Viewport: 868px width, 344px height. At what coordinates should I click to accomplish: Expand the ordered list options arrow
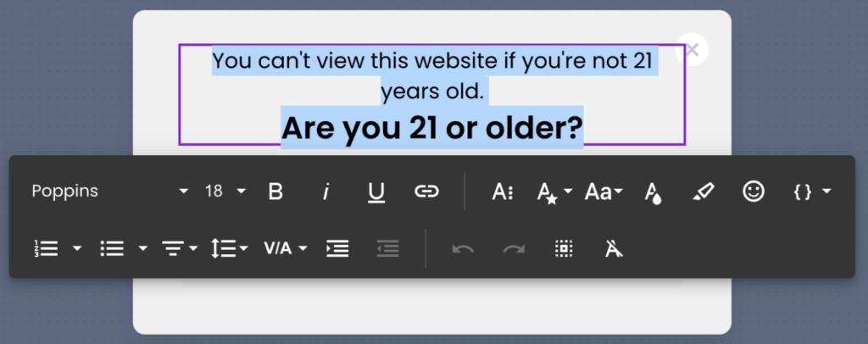77,248
